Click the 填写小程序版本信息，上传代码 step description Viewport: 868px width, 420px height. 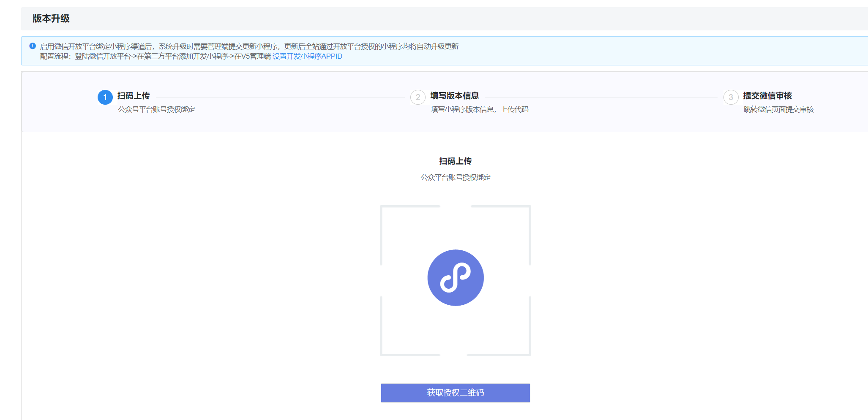479,110
